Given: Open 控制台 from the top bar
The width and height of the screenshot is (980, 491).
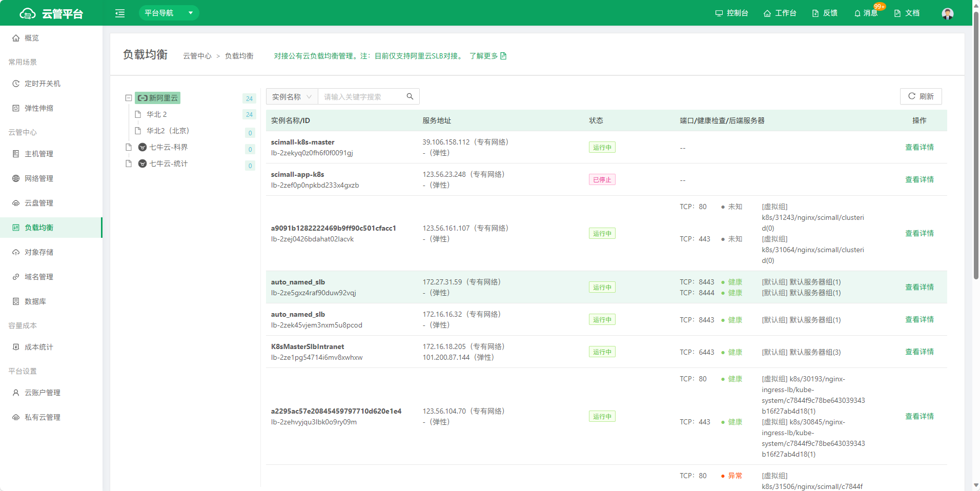Looking at the screenshot, I should 731,13.
